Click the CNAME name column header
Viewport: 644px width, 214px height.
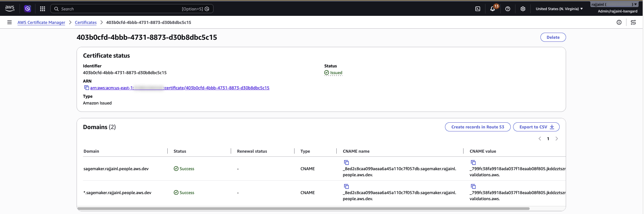[x=356, y=151]
